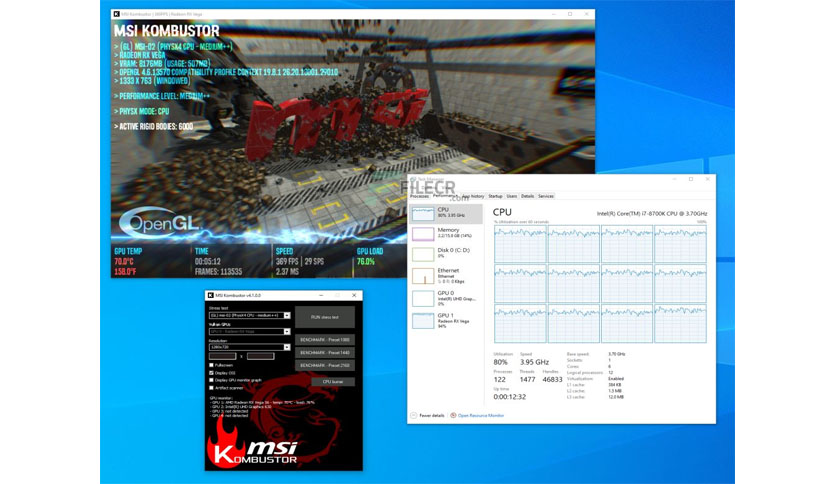Switch to the Services tab

point(545,196)
